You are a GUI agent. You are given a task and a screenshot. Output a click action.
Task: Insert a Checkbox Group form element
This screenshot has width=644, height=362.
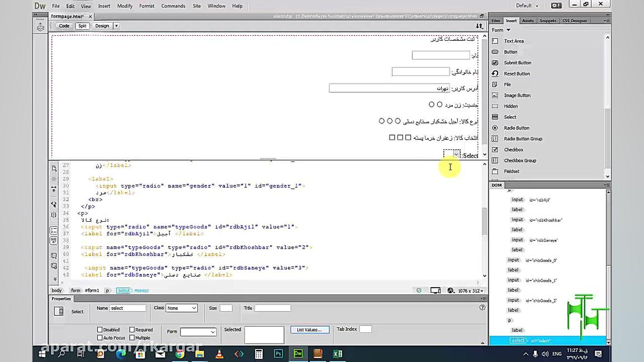(x=520, y=160)
